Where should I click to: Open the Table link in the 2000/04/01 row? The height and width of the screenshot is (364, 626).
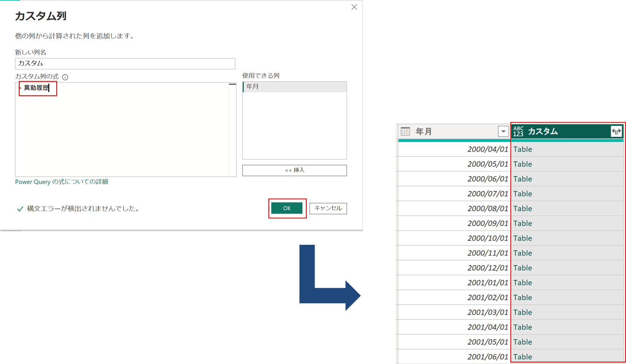[522, 150]
